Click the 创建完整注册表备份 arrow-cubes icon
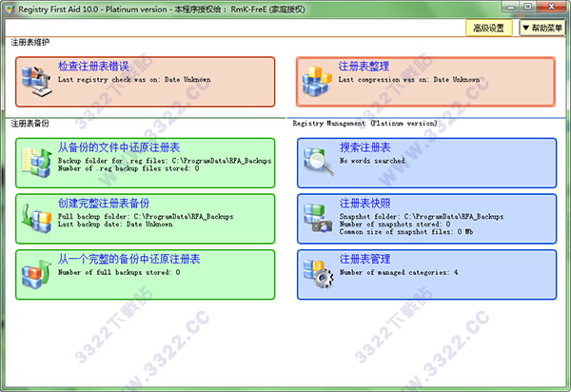Image resolution: width=571 pixels, height=392 pixels. (37, 219)
